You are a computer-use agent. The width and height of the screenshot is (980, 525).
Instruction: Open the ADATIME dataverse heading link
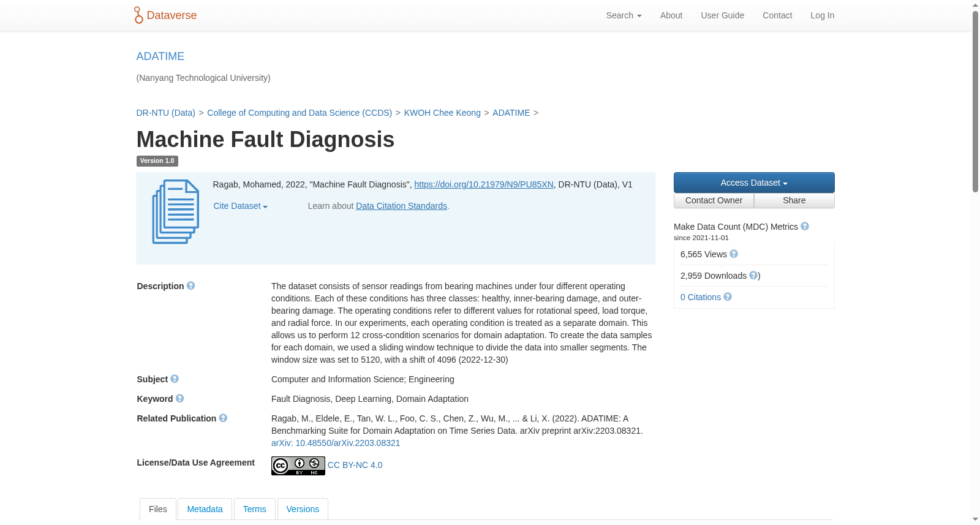160,56
